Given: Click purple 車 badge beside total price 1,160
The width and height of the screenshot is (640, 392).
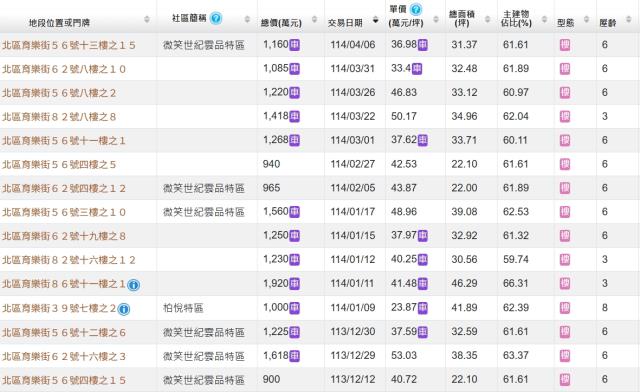Looking at the screenshot, I should click(x=295, y=45).
